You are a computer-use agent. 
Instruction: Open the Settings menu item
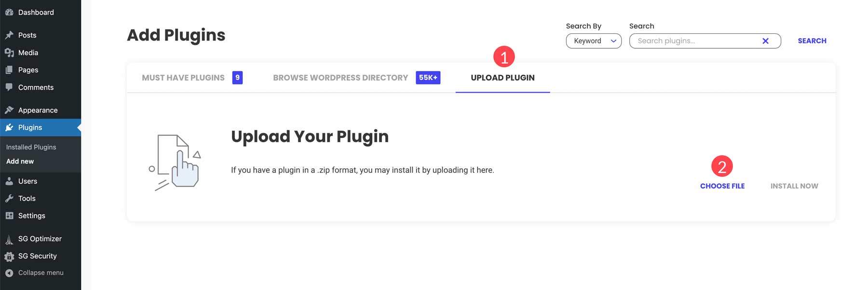[x=31, y=216]
